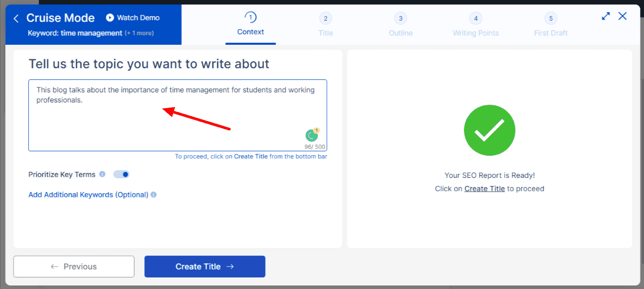Open the Grammarly badge in text area
This screenshot has width=644, height=289.
(312, 135)
